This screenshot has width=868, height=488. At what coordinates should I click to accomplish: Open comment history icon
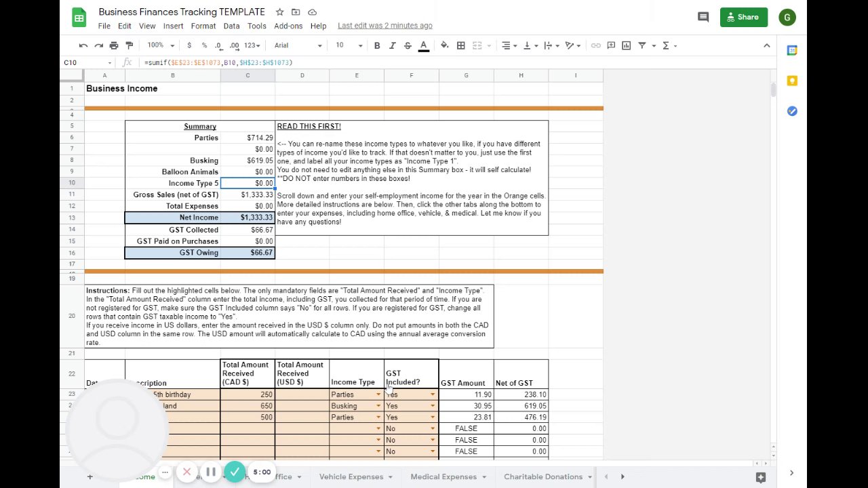click(703, 17)
